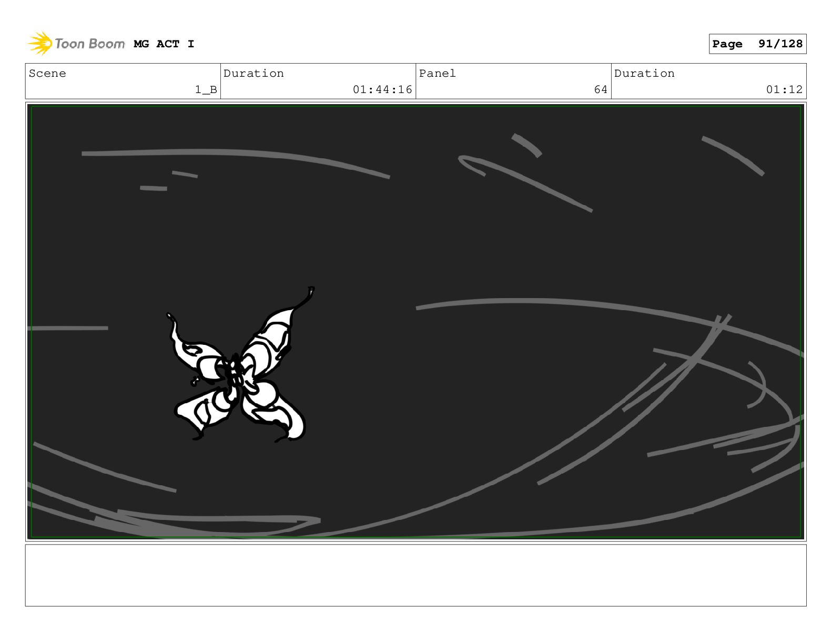Click the scene value '1_B'
This screenshot has width=832, height=644.
click(x=206, y=90)
